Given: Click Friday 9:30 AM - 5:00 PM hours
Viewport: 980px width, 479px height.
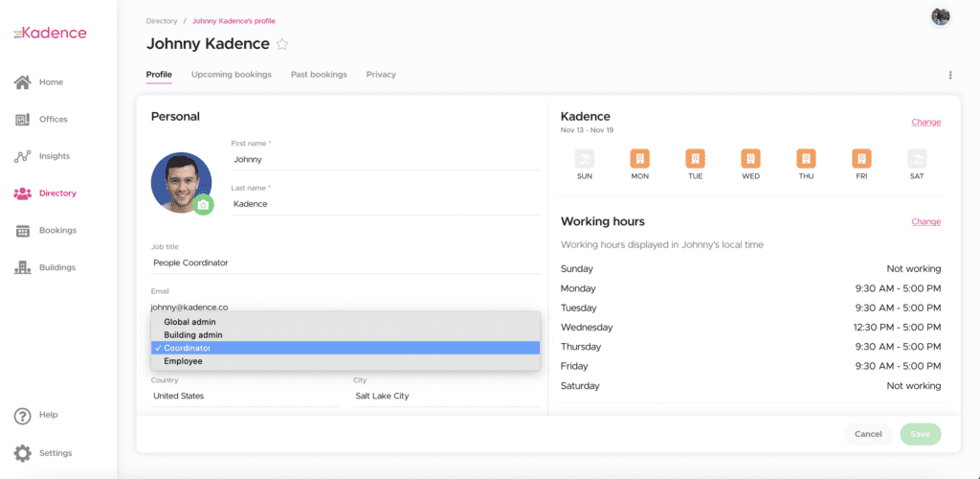Looking at the screenshot, I should tap(898, 366).
